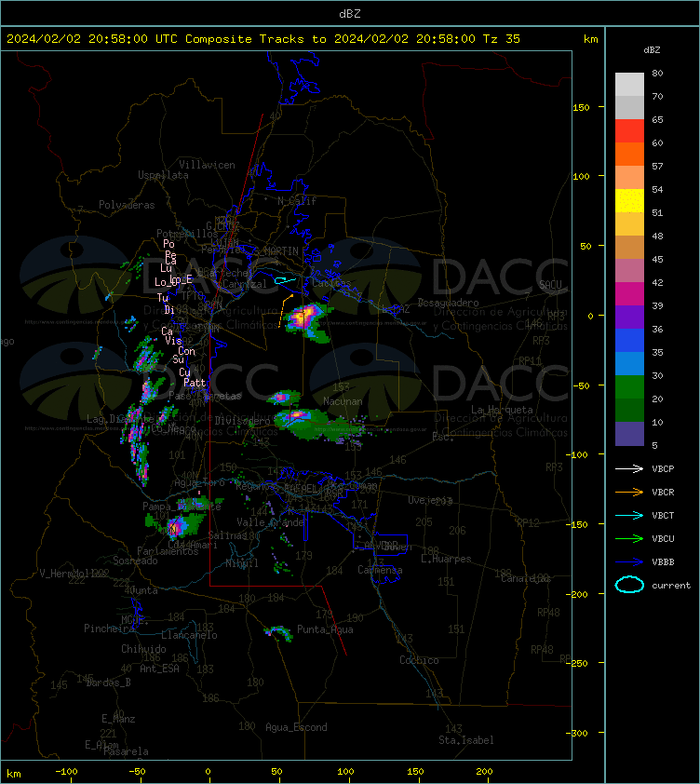
Task: Click the composite tracks timestamp header text
Action: pyautogui.click(x=263, y=38)
